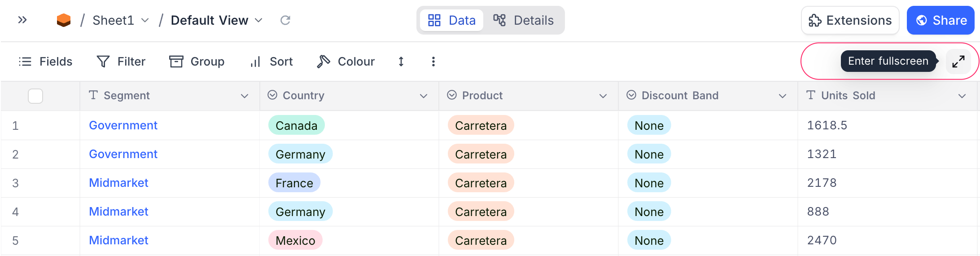Expand the sidebar with double-chevron icon

(x=22, y=20)
